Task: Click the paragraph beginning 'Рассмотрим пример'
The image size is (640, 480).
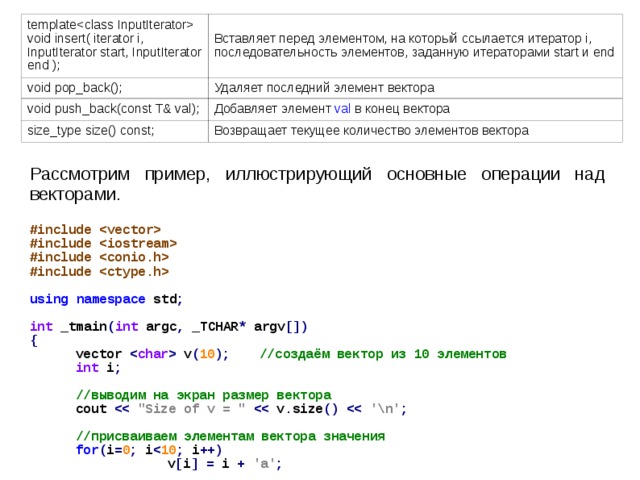Action: (x=318, y=183)
